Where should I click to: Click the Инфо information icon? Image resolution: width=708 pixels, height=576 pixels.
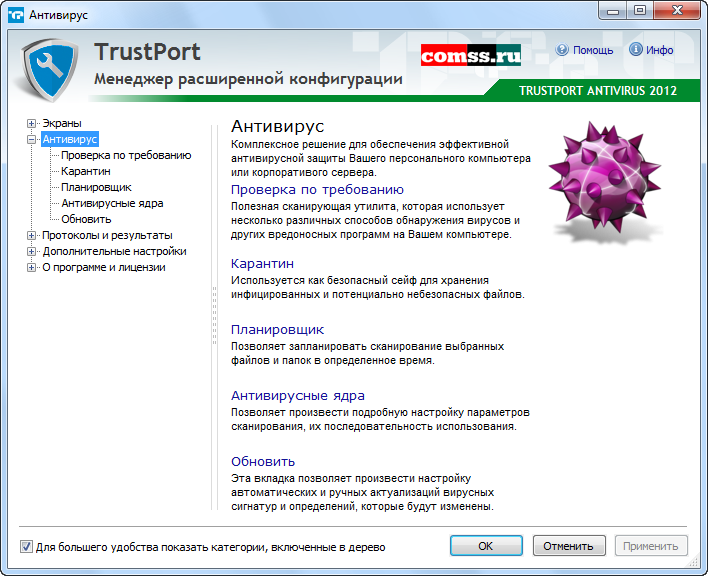635,49
